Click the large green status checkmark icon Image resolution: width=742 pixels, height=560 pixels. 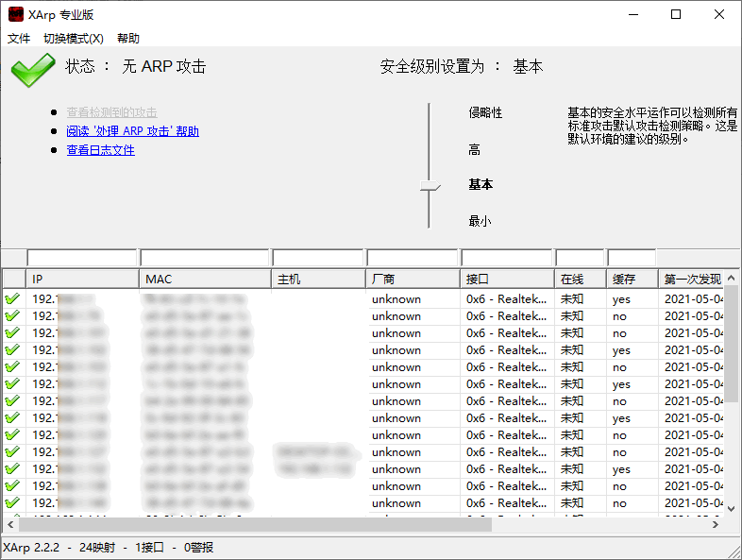coord(33,70)
